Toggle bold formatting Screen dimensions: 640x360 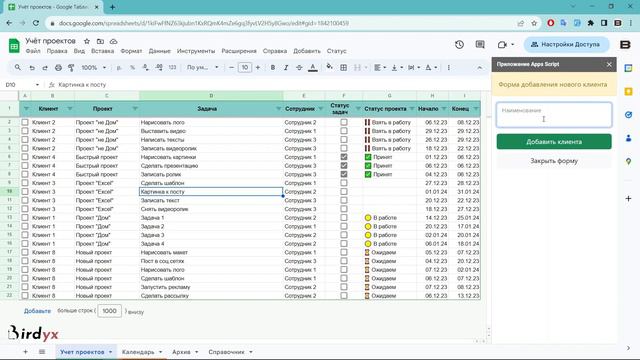[x=273, y=67]
